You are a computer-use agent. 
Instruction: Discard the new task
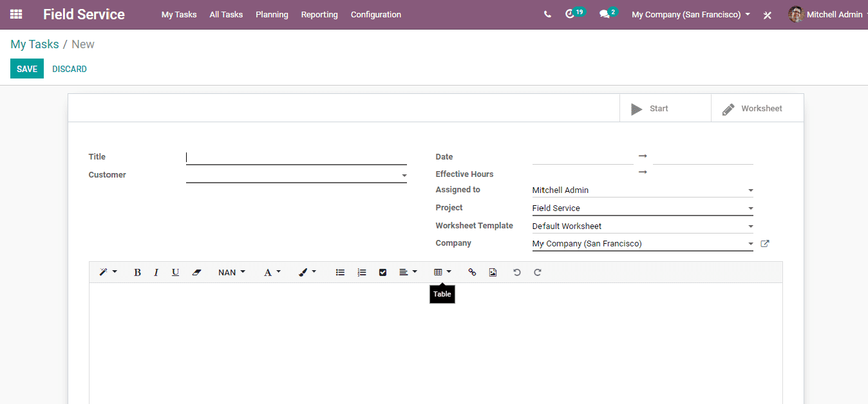[x=70, y=69]
